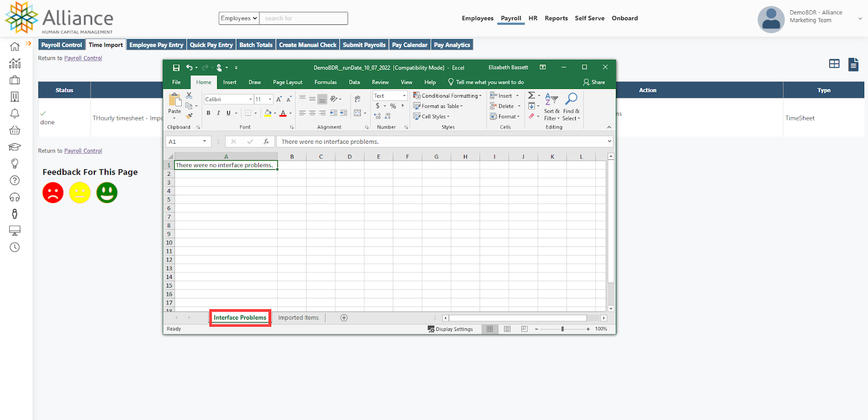Click the Excel horizontal scrollbar

pos(518,318)
